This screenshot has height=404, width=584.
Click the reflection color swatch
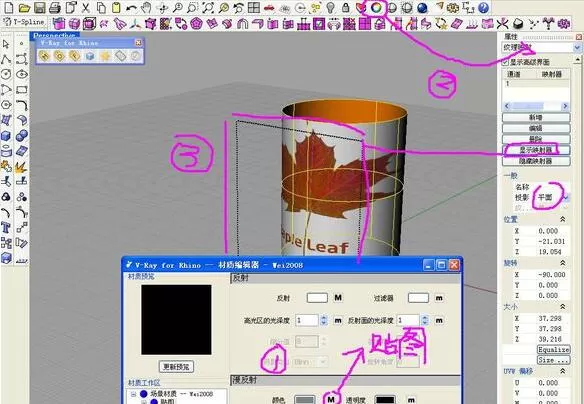click(317, 298)
